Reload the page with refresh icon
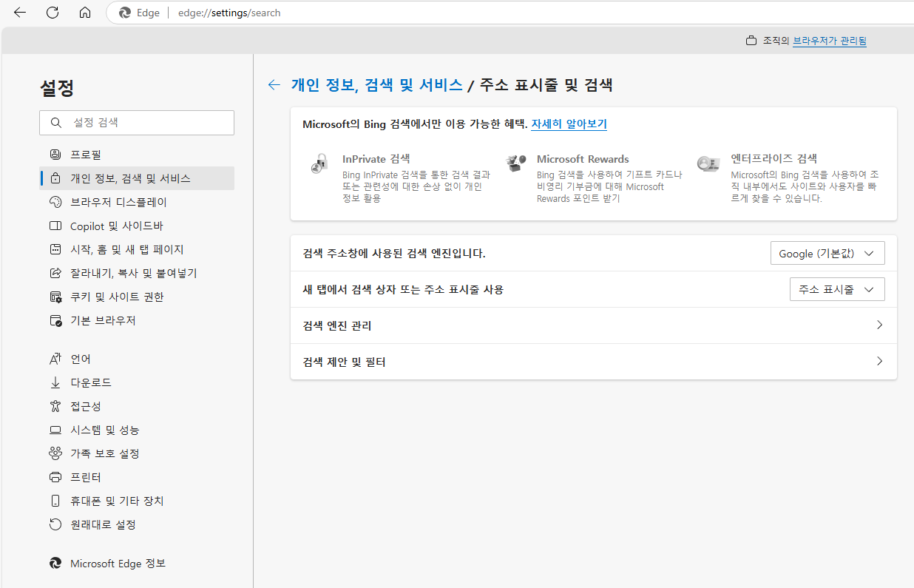Image resolution: width=914 pixels, height=588 pixels. (53, 13)
